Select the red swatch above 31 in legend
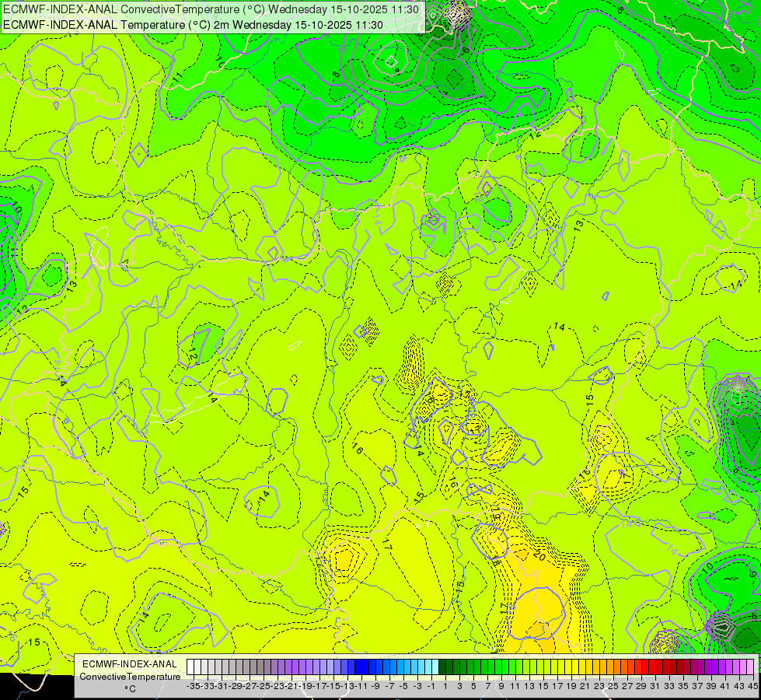The image size is (761, 700). (x=652, y=667)
